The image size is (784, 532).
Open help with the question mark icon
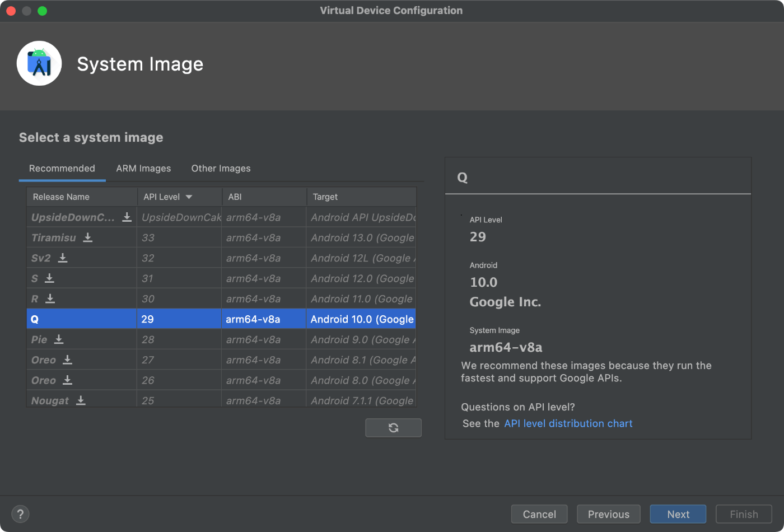[20, 514]
